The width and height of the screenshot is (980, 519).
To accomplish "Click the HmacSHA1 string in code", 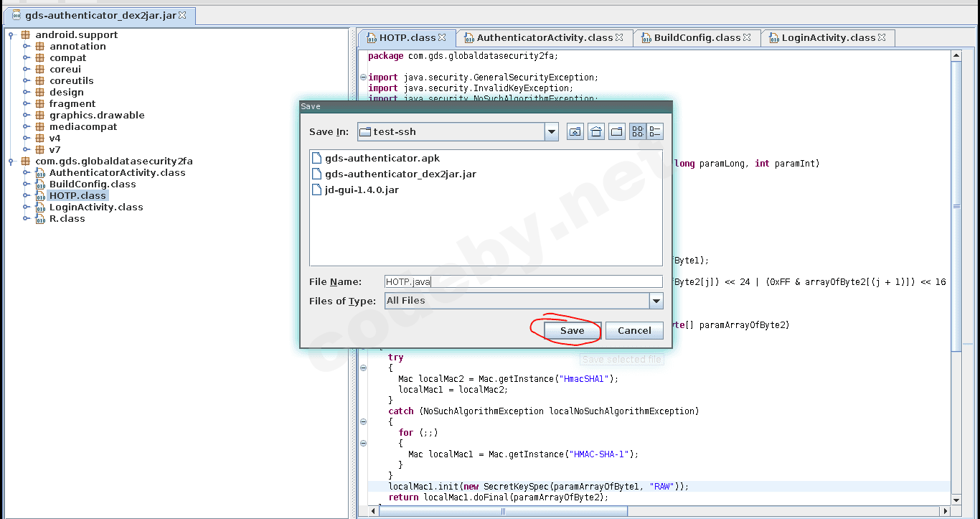I will [586, 379].
